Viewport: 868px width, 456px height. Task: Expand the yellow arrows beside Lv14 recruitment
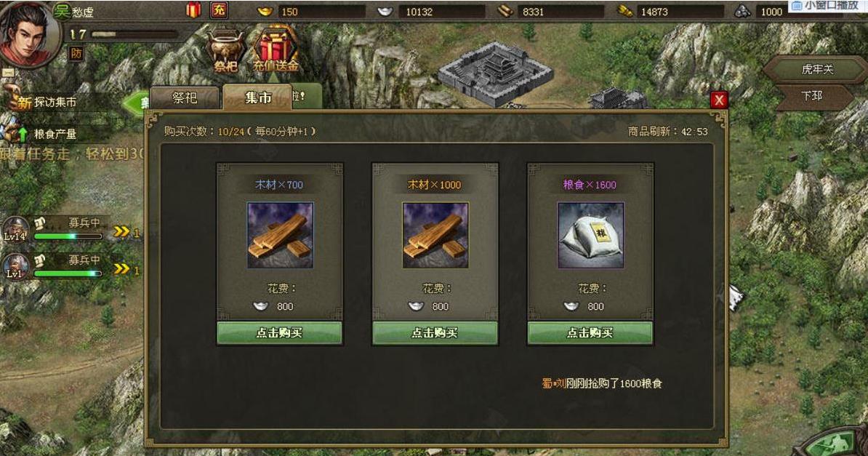[121, 231]
